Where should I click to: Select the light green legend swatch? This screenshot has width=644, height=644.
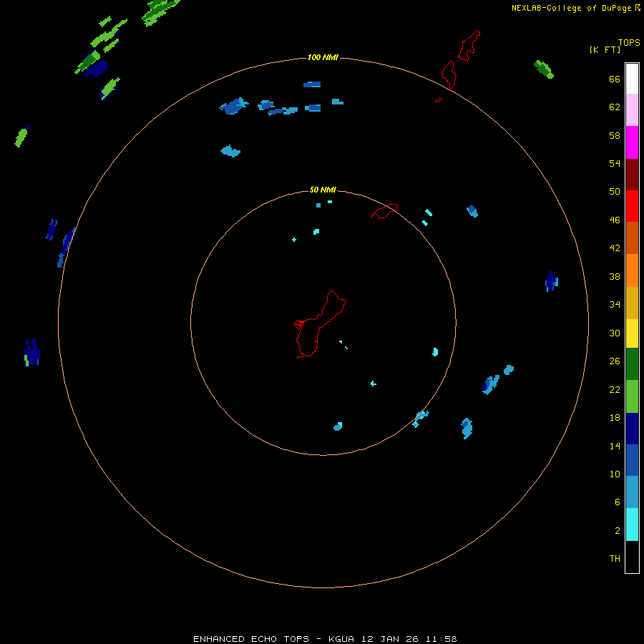tap(632, 396)
